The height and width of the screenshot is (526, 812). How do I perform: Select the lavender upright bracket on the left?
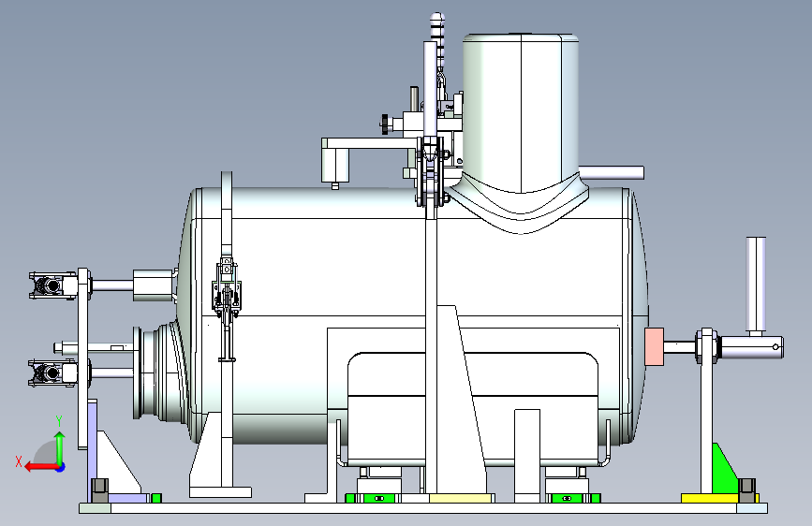coord(92,450)
